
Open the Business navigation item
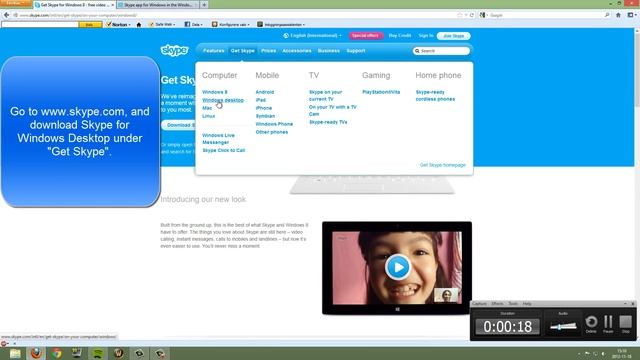pos(329,51)
